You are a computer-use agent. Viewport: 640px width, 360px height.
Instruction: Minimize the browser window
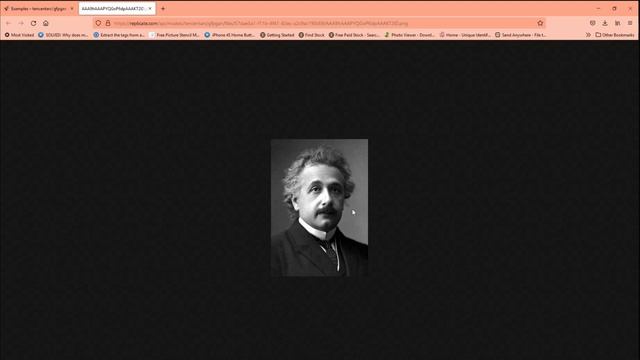pyautogui.click(x=598, y=9)
